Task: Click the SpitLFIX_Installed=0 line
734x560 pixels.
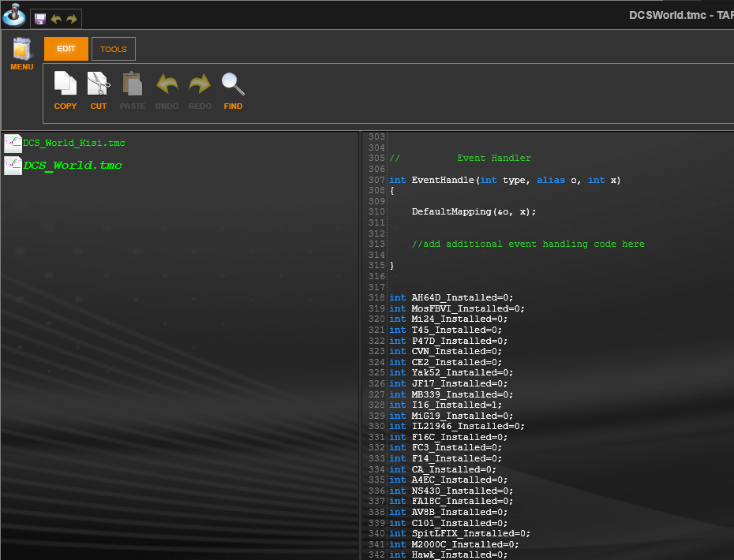Action: point(459,534)
